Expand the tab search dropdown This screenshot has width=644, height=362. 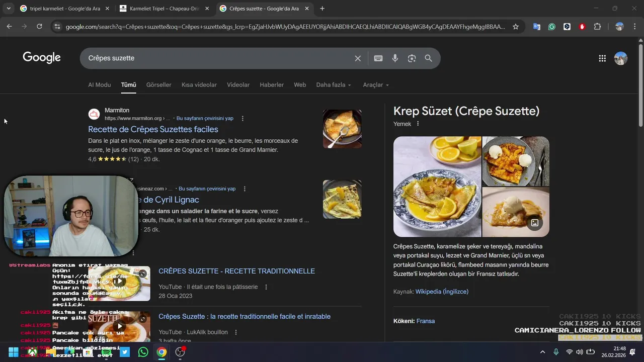coord(9,9)
